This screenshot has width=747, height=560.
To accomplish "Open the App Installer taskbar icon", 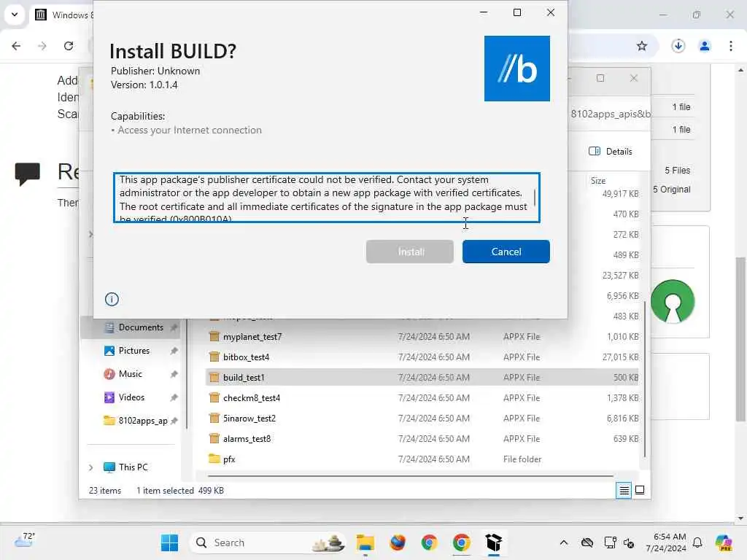I will pyautogui.click(x=494, y=542).
